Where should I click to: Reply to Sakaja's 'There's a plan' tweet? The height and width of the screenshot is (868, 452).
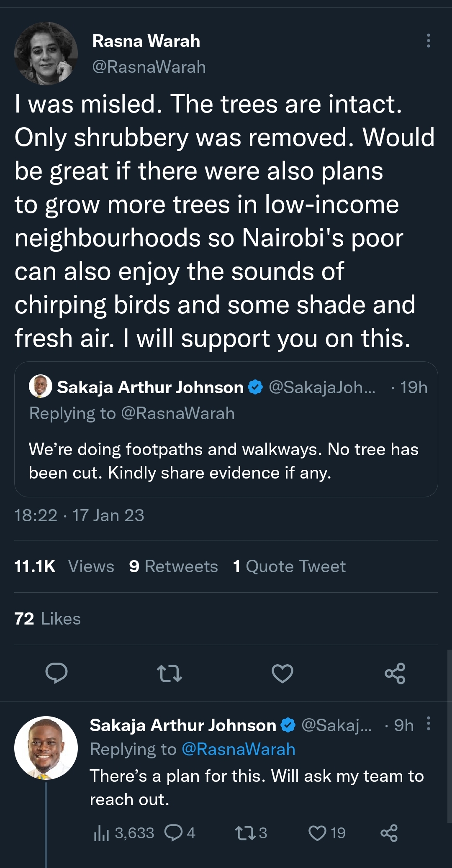pyautogui.click(x=173, y=833)
